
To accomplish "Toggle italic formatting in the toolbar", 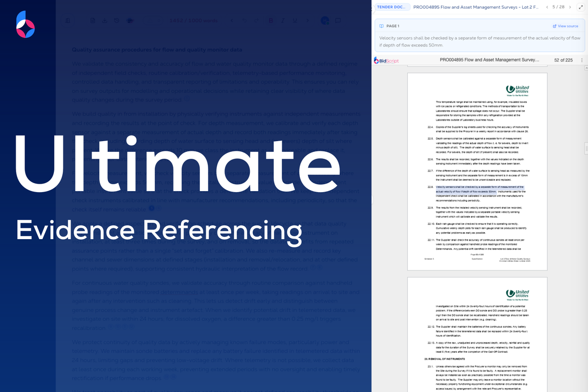I will click(282, 21).
